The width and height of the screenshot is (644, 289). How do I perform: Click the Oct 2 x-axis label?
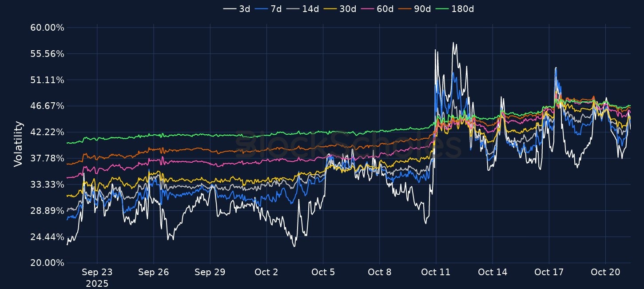coord(266,273)
